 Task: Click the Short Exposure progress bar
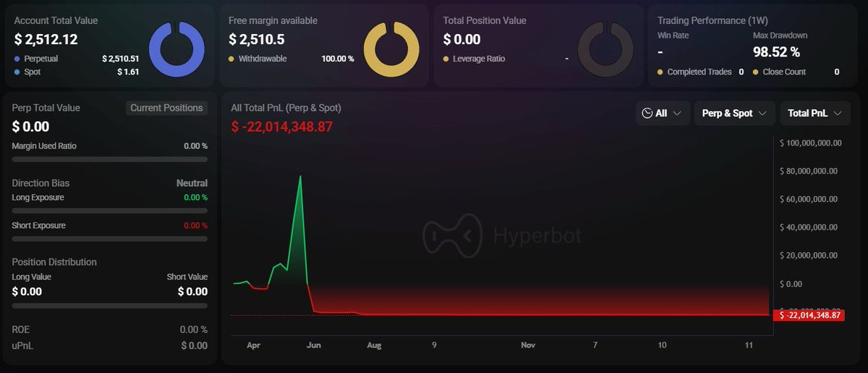pos(110,238)
